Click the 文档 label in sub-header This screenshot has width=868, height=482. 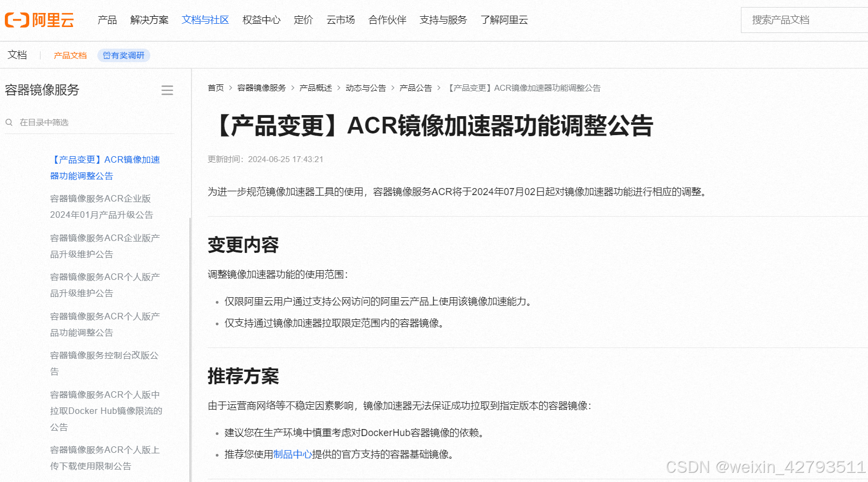17,55
